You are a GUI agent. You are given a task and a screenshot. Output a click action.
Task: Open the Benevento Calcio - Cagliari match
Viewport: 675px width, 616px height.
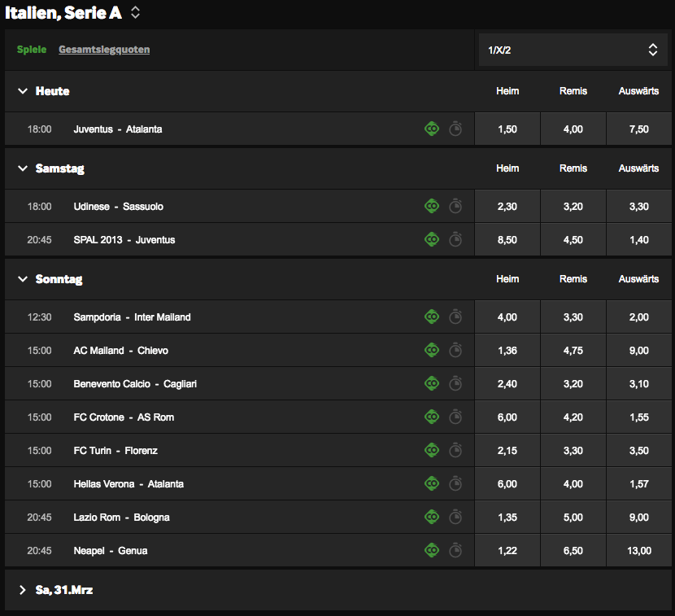135,384
